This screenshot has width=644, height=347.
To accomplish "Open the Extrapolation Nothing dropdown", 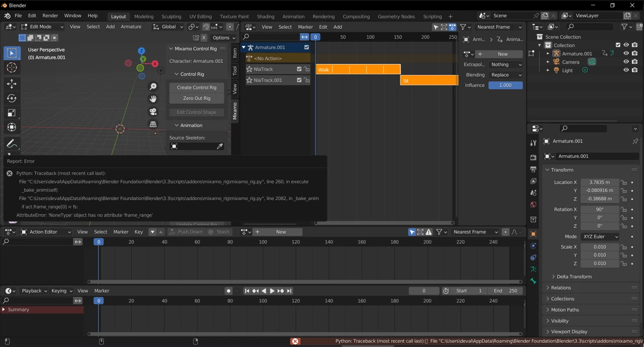I will click(x=505, y=65).
